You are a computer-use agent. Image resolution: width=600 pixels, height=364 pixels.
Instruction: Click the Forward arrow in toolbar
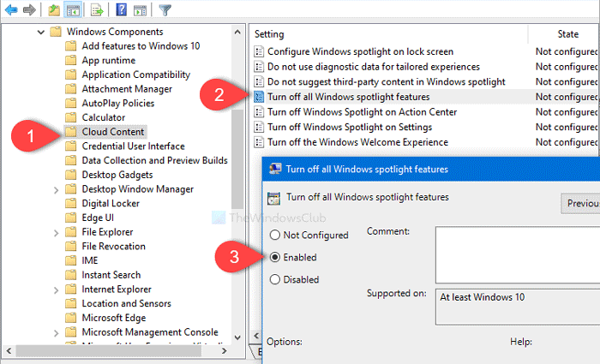coord(30,10)
